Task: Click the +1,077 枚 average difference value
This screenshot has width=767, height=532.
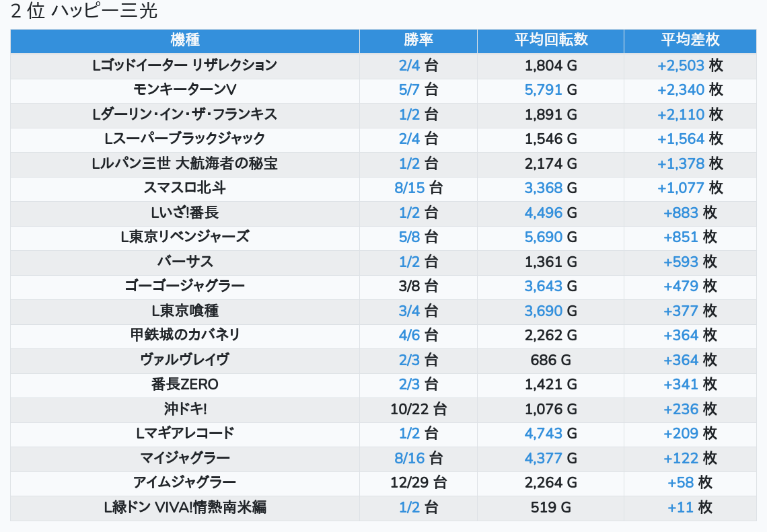Action: click(690, 188)
